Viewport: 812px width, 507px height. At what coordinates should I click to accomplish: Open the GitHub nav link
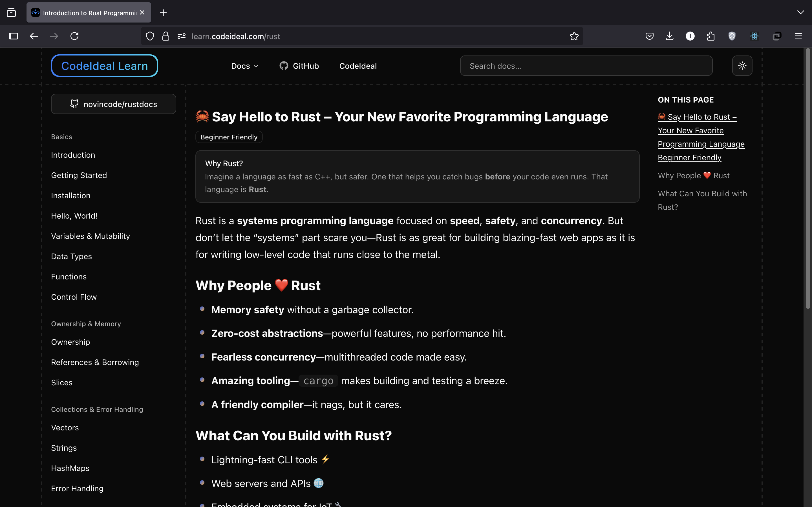[299, 66]
